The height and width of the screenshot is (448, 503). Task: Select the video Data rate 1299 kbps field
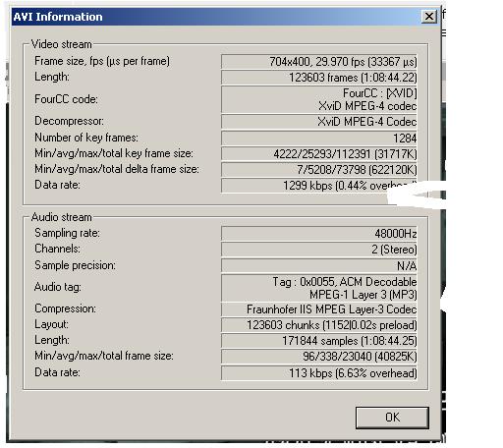coord(319,186)
